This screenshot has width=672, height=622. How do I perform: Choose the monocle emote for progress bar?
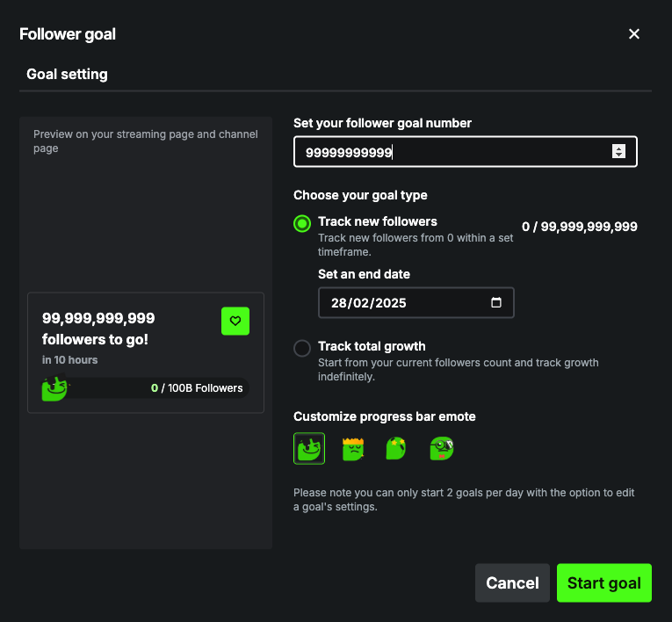[x=442, y=448]
